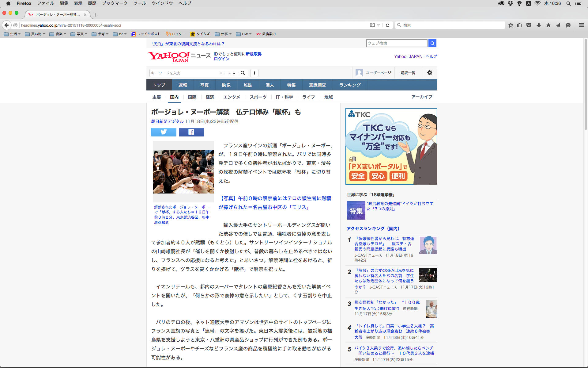Click the plus button beside keyword search

(x=254, y=73)
